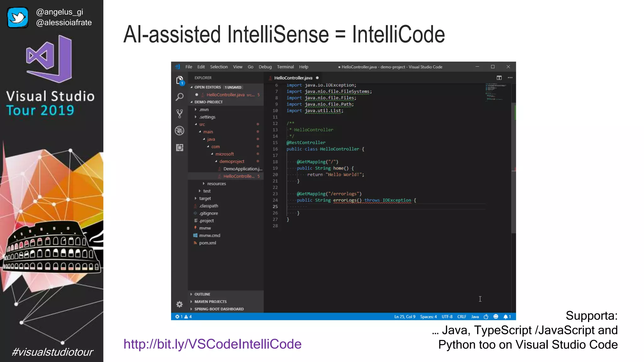This screenshot has height=362, width=644.
Task: Click the unsaved dot on HelloController tab
Action: point(317,78)
